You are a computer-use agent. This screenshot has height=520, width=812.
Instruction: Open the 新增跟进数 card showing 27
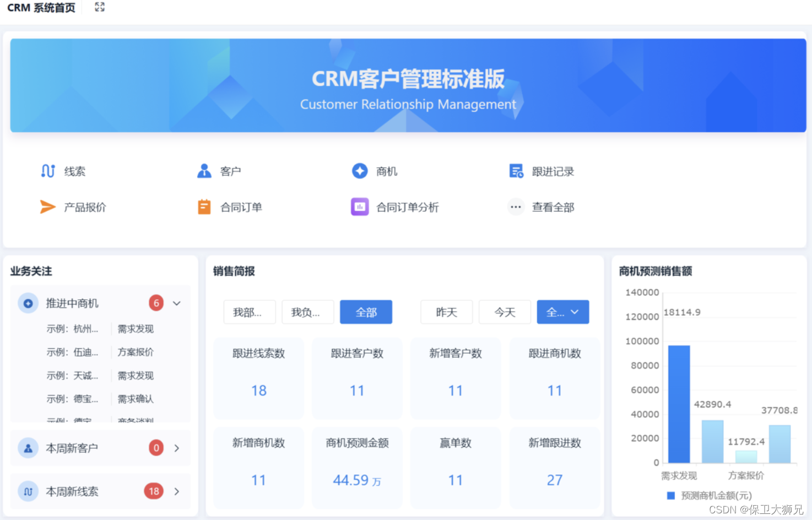pos(555,468)
